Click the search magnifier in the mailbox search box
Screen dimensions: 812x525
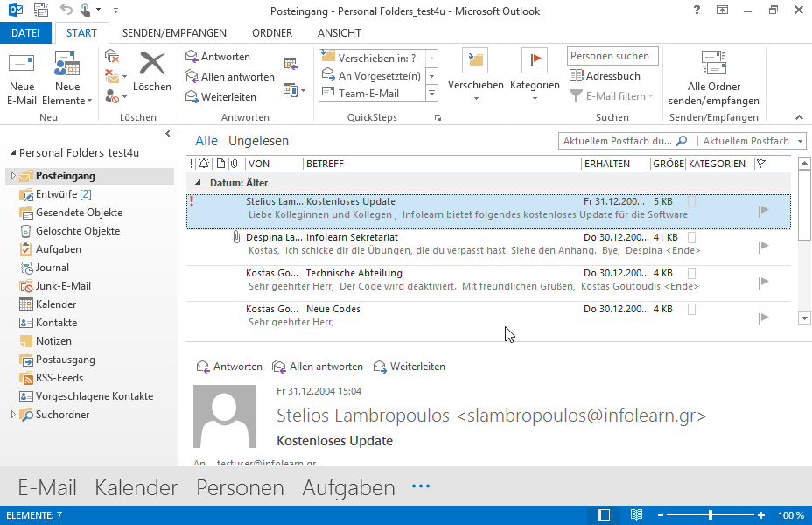682,141
